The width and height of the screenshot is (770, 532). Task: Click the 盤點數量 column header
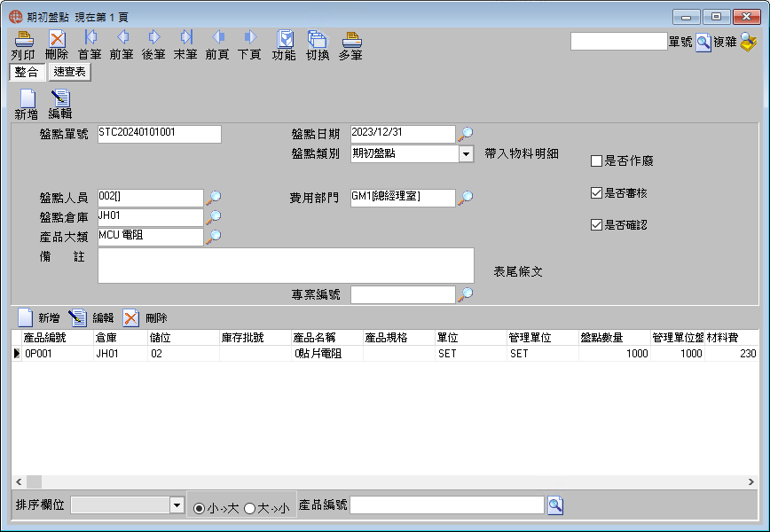click(x=615, y=338)
